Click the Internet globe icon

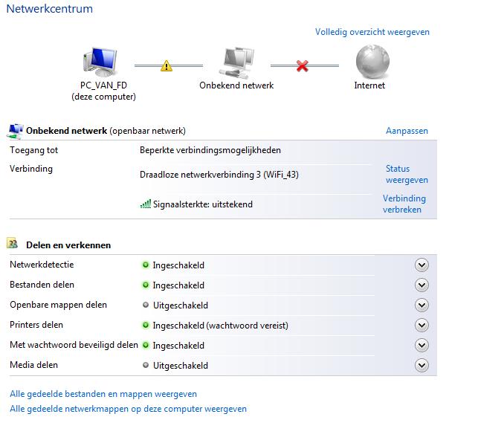click(369, 62)
